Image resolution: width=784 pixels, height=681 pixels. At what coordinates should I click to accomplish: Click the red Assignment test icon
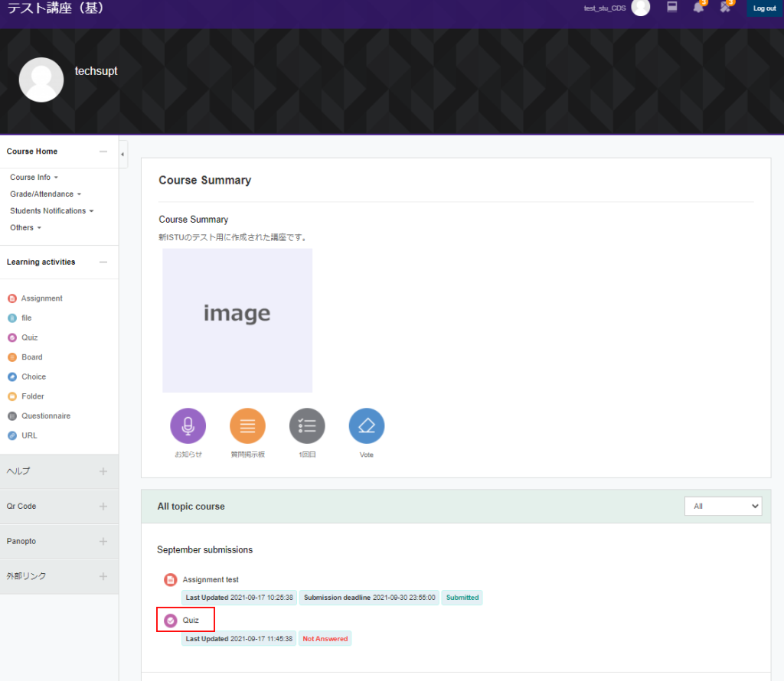[x=171, y=580]
